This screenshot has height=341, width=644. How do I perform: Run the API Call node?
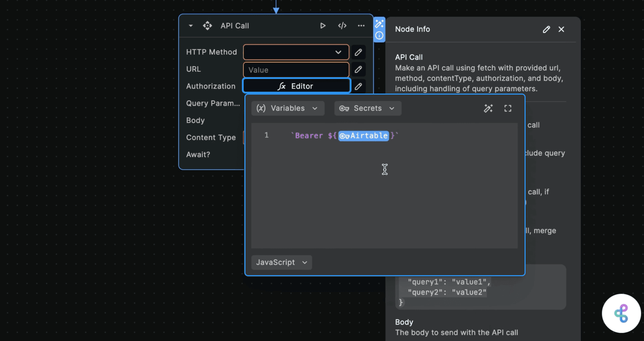[x=323, y=25]
